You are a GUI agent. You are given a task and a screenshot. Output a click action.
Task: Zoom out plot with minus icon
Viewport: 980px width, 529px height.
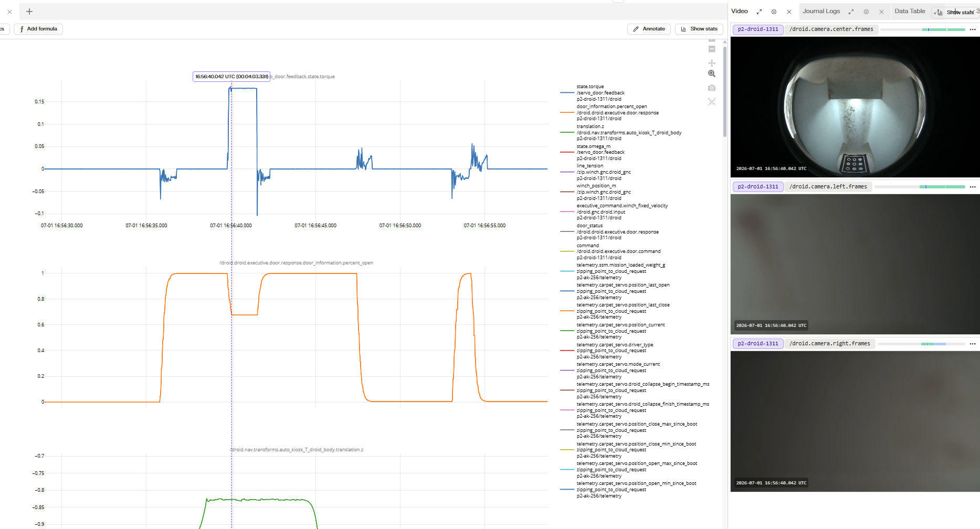712,49
